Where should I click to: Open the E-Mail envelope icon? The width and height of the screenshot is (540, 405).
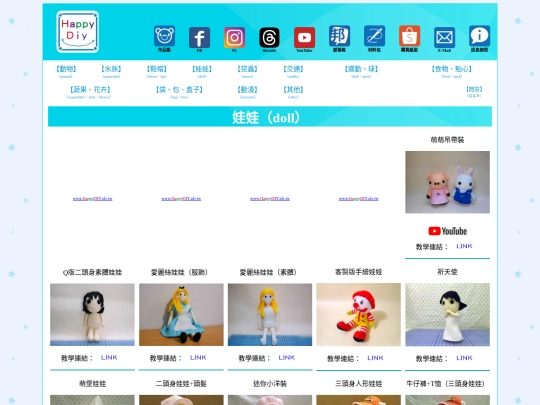tap(444, 38)
